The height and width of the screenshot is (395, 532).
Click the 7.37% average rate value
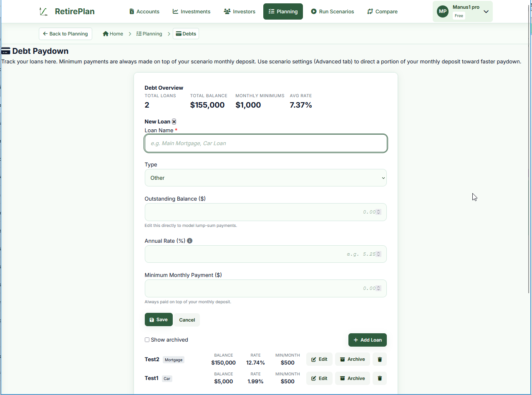(x=301, y=105)
